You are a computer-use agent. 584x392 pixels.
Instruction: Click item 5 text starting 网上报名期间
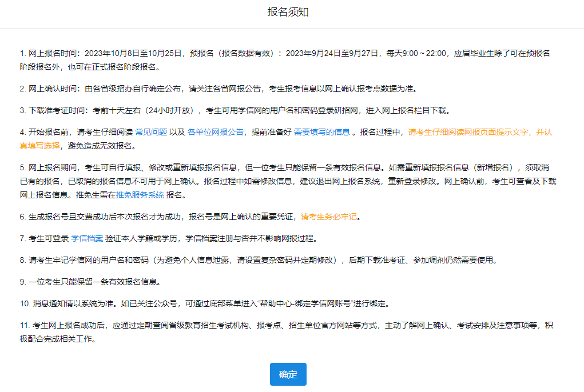[229, 167]
